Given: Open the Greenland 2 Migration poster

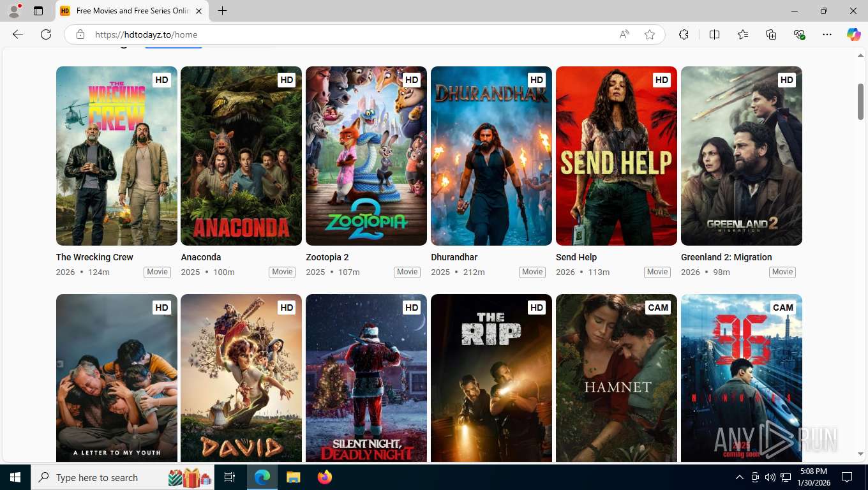Looking at the screenshot, I should click(742, 156).
